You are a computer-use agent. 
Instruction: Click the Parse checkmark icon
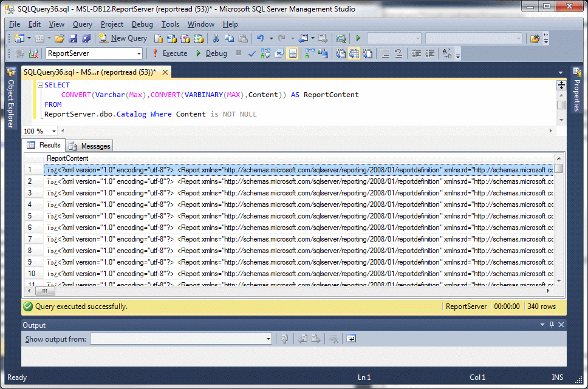click(x=252, y=53)
